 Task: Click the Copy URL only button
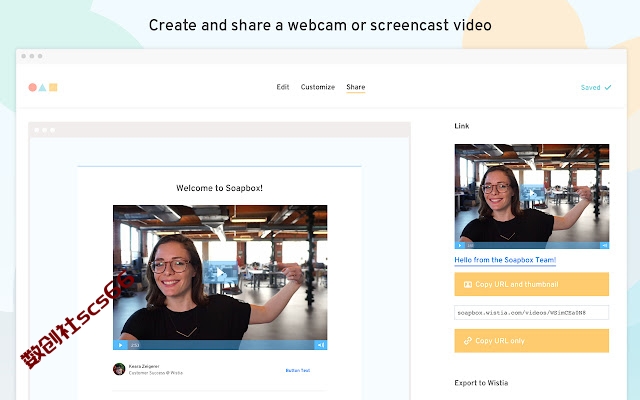(532, 341)
